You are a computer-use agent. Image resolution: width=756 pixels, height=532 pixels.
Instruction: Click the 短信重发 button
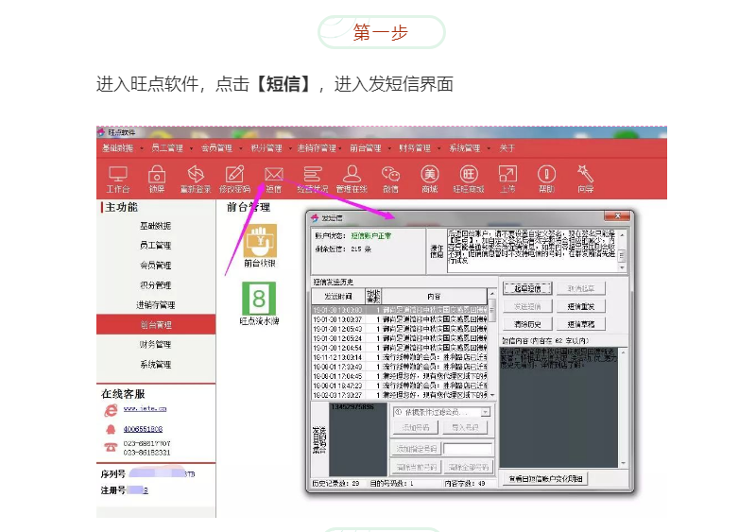[580, 306]
